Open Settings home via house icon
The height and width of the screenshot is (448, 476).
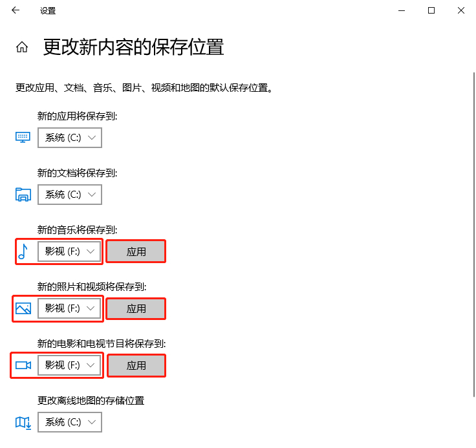[x=22, y=47]
